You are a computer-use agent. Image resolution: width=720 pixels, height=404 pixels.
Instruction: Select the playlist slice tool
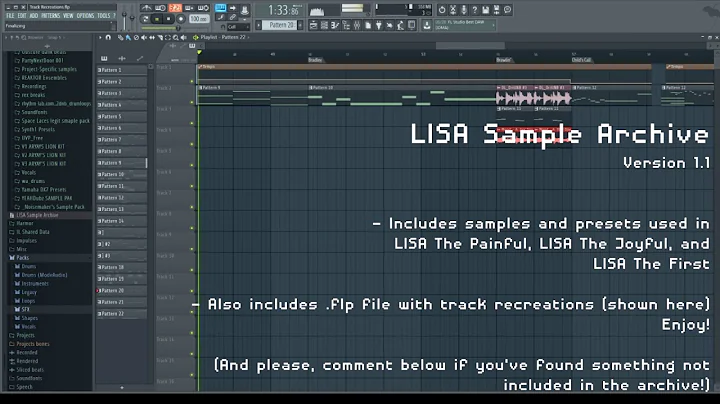159,37
